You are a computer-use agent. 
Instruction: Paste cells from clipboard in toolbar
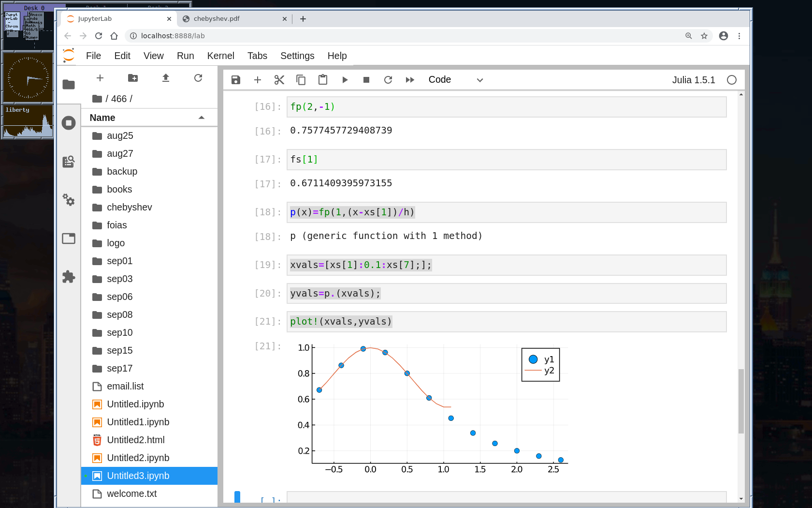click(x=323, y=80)
